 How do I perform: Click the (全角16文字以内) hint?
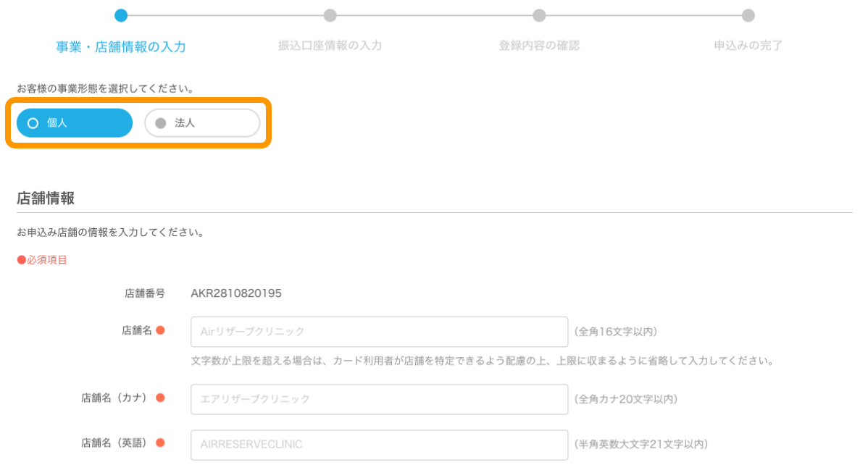click(616, 332)
